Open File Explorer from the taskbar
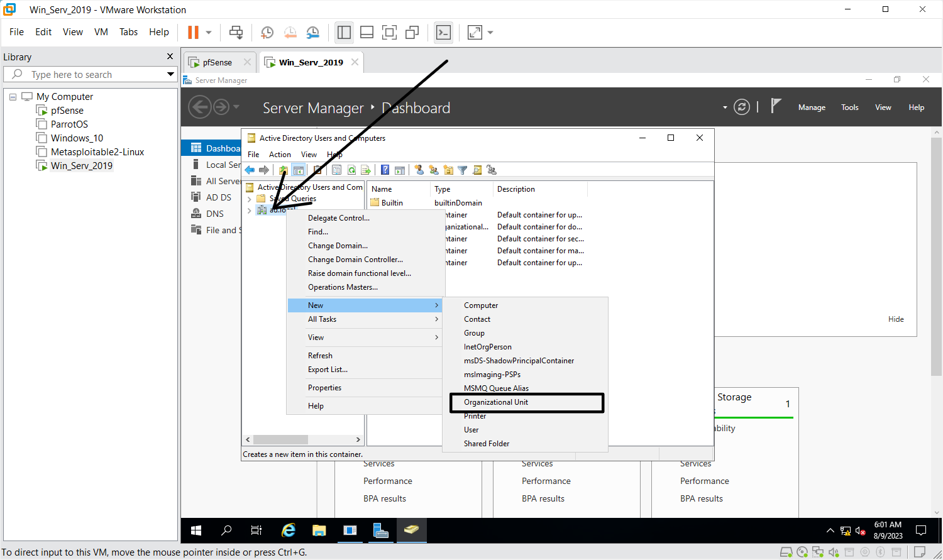943x560 pixels. 319,530
